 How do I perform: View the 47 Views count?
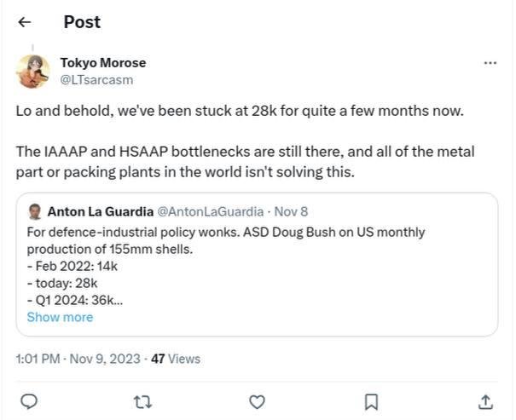(176, 359)
